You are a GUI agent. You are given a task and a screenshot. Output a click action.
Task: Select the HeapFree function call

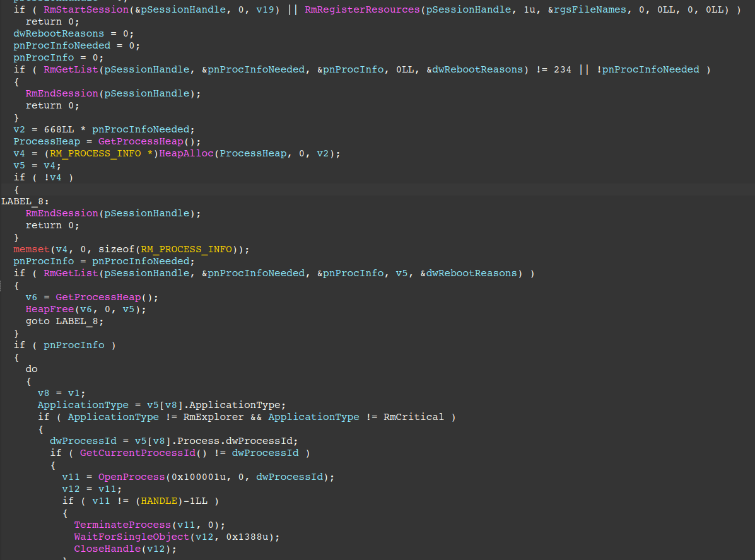[50, 309]
